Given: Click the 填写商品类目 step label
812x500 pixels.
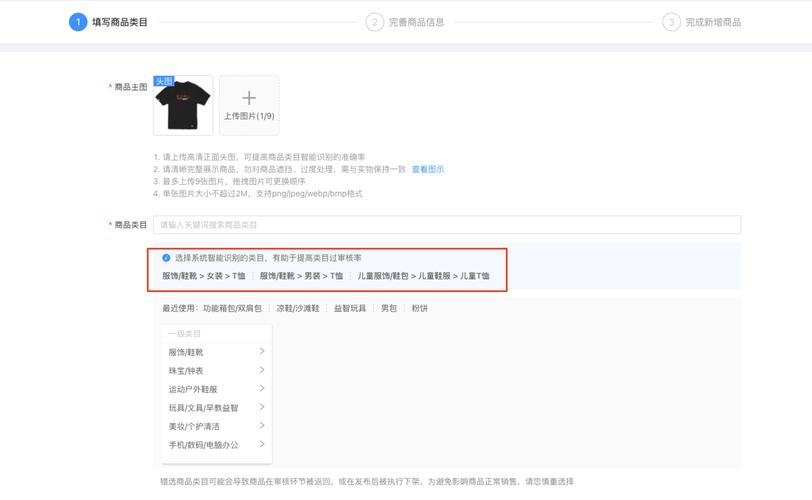Looking at the screenshot, I should 120,22.
